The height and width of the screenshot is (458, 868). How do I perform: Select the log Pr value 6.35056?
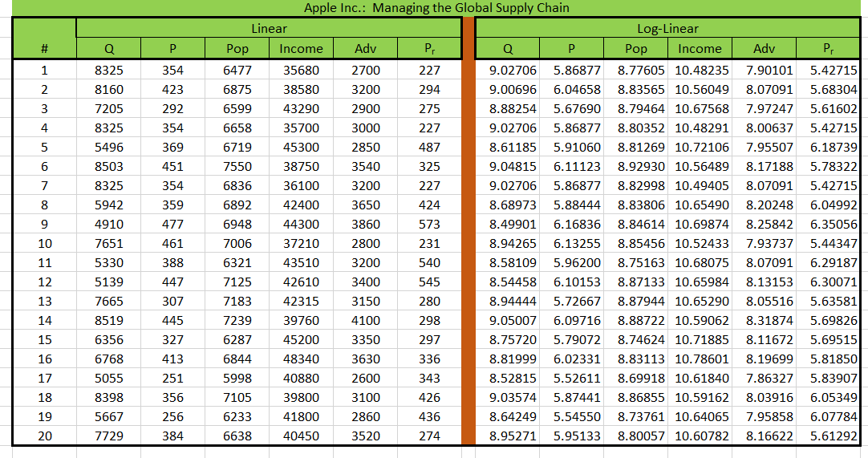click(834, 225)
